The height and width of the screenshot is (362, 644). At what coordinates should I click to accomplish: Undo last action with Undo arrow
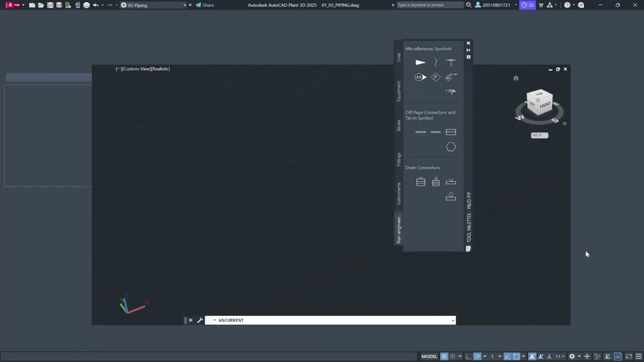96,5
